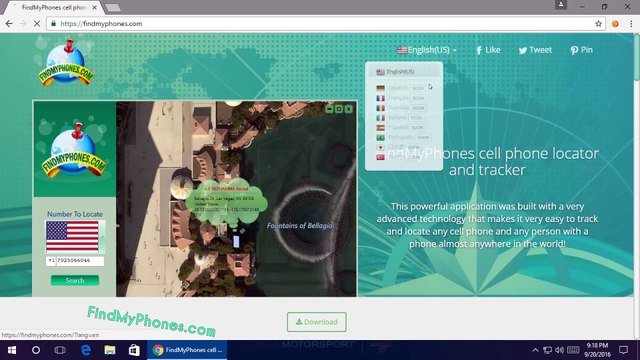Image resolution: width=640 pixels, height=360 pixels.
Task: Open Task View on the taskbar
Action: tap(60, 350)
